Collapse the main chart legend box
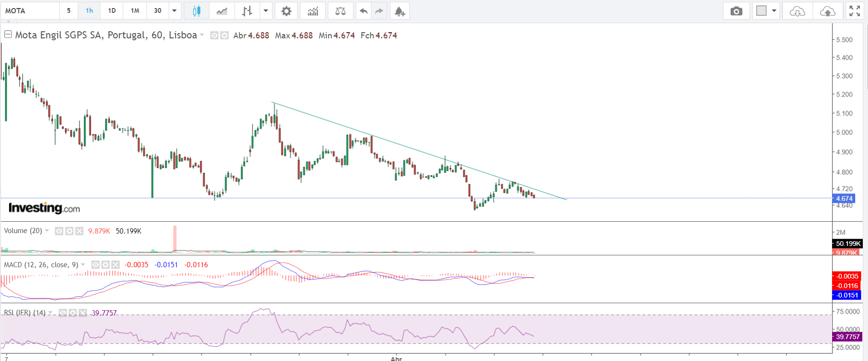Screen dimensions: 868x361 pos(8,34)
